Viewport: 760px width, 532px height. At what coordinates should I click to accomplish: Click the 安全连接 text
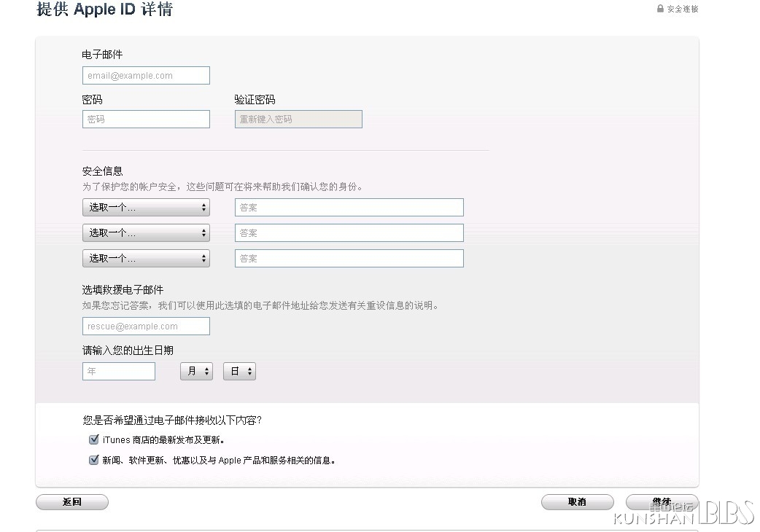(x=683, y=9)
